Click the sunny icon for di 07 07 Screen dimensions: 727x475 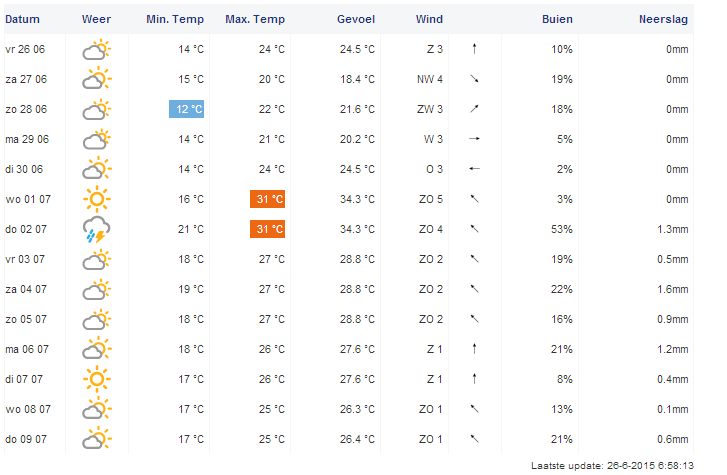tap(96, 379)
